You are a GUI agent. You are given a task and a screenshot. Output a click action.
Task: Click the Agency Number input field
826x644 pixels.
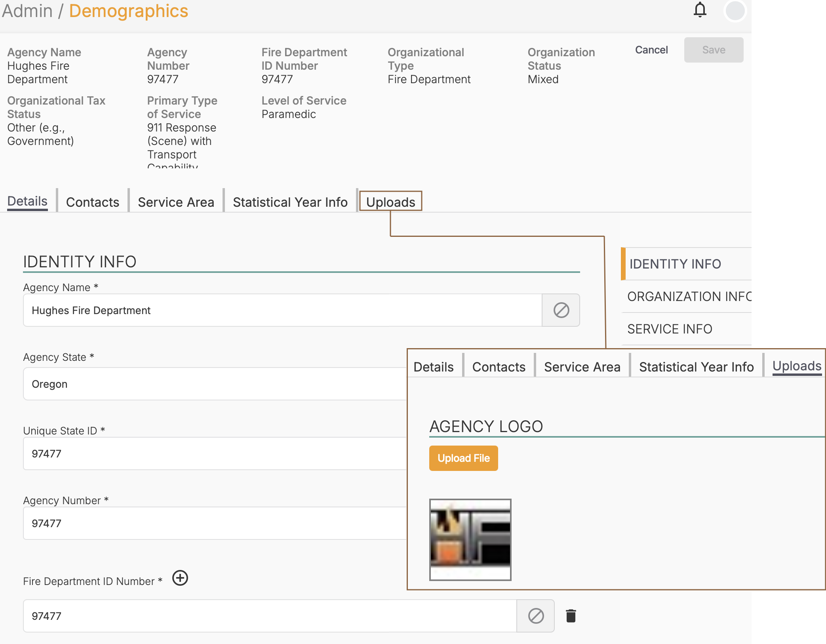(214, 523)
